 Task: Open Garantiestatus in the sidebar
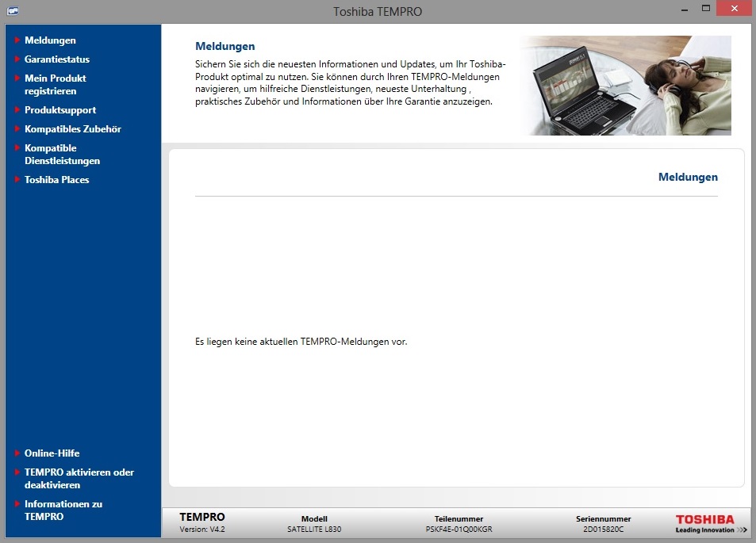point(57,59)
